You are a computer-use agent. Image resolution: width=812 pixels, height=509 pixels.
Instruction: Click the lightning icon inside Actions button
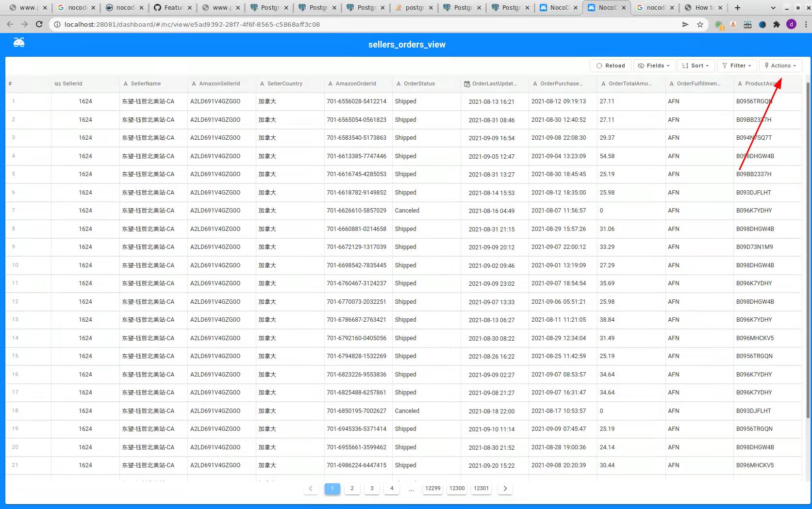(766, 66)
